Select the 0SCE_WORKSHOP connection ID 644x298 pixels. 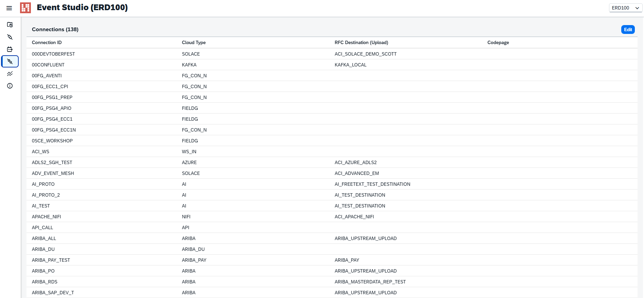point(52,141)
